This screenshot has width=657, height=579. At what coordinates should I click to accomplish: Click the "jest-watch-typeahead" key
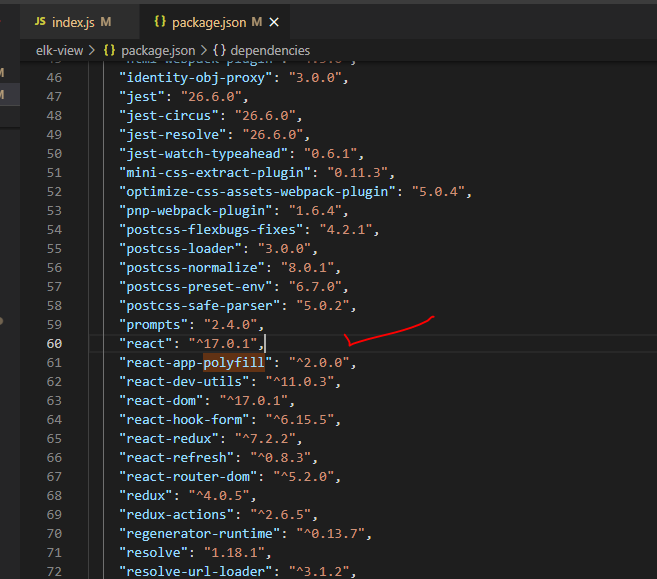tap(204, 154)
